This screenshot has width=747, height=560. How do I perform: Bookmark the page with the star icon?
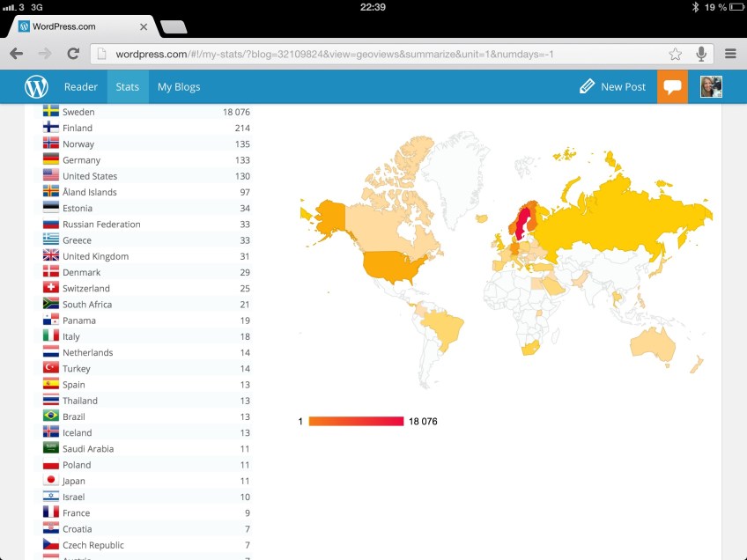675,54
